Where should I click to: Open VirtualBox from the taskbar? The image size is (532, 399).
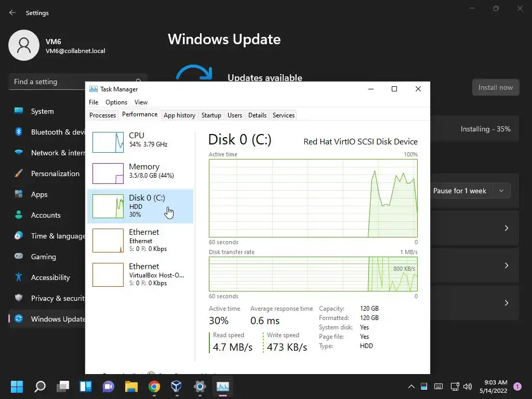pos(177,387)
